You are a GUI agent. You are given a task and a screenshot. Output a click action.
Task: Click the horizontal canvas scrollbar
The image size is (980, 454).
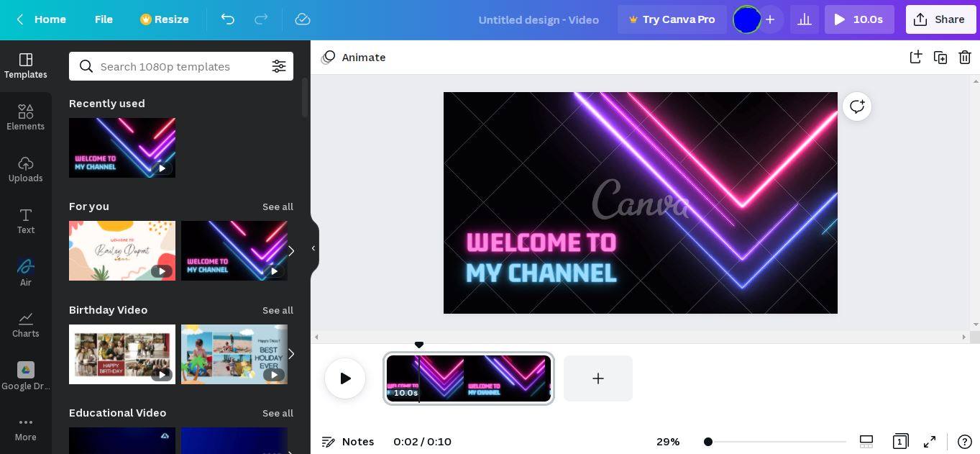click(x=640, y=337)
